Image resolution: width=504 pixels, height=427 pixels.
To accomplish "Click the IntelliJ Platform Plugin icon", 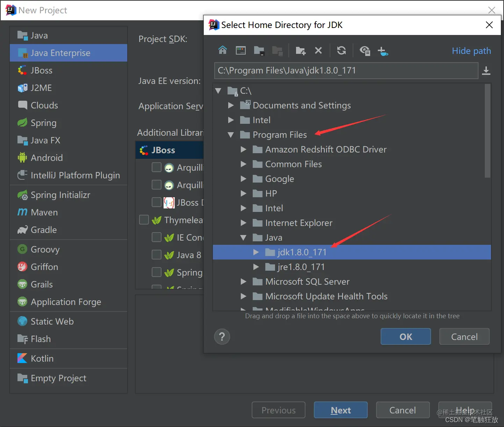I will [22, 175].
